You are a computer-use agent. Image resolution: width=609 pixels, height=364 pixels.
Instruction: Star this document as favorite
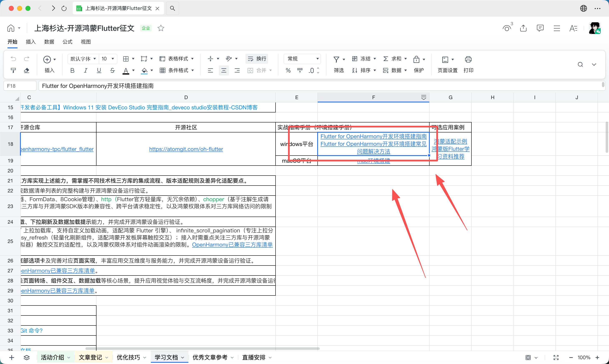(161, 28)
